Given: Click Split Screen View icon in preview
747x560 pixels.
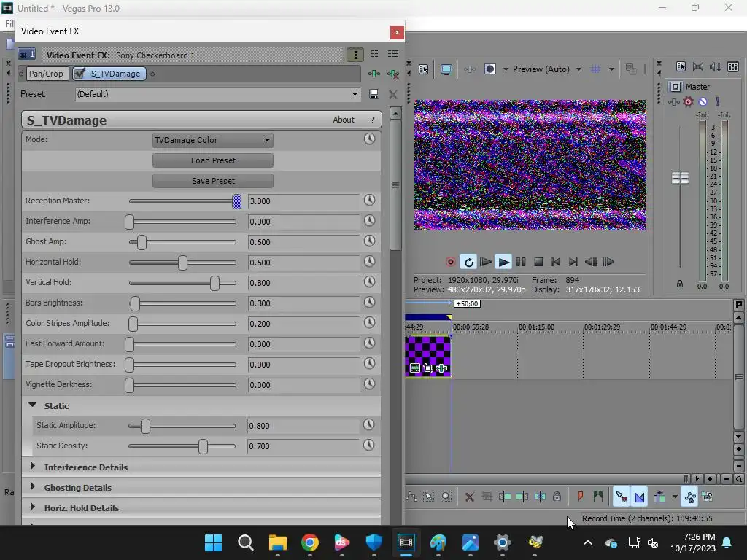Looking at the screenshot, I should [489, 69].
